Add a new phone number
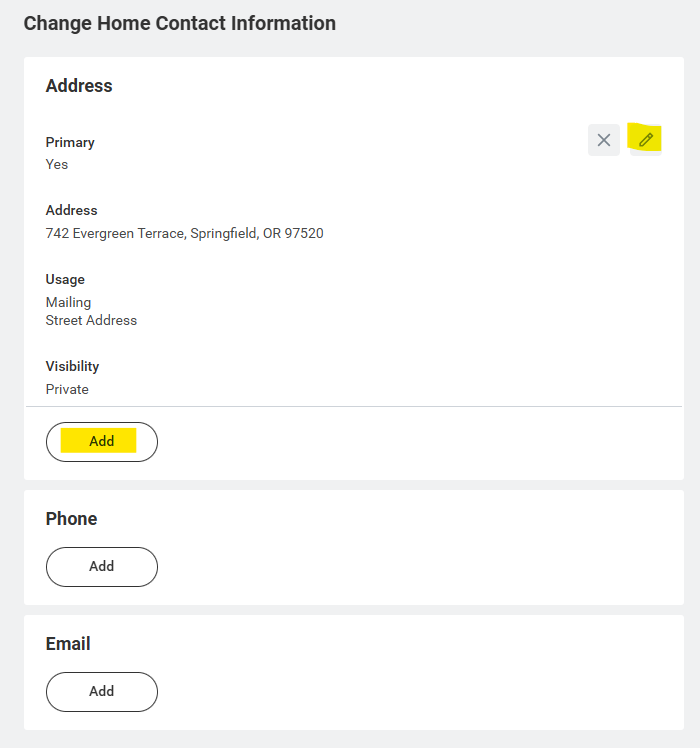The width and height of the screenshot is (700, 748). pyautogui.click(x=102, y=566)
